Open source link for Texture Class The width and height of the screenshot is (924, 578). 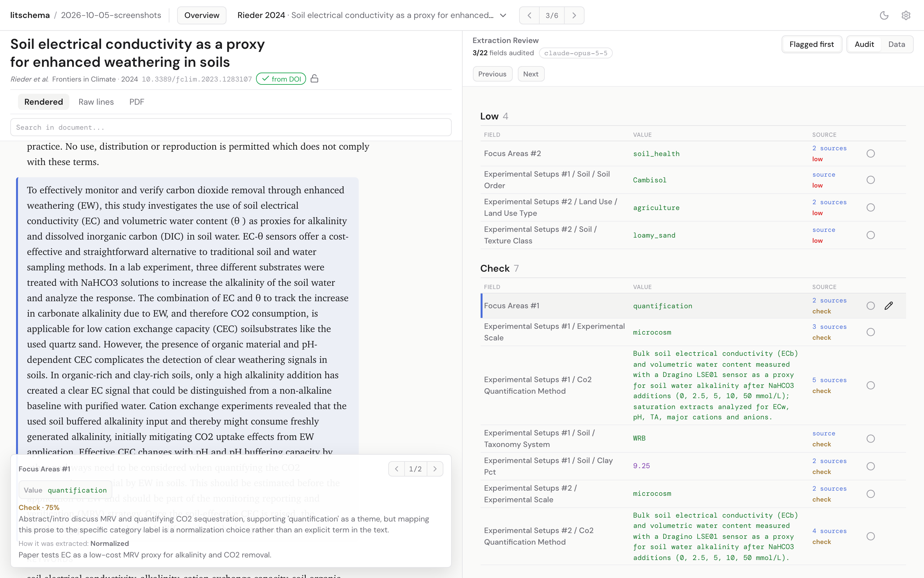point(824,229)
